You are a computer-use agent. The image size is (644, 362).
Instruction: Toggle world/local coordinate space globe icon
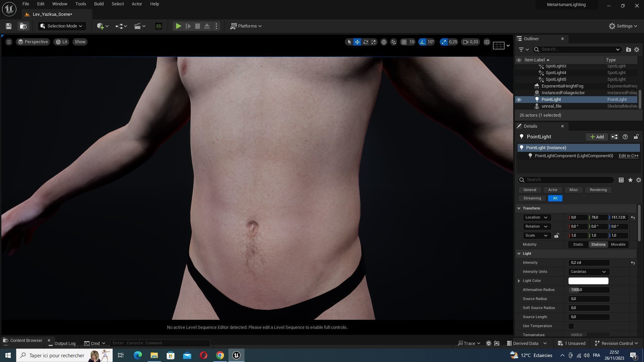384,42
